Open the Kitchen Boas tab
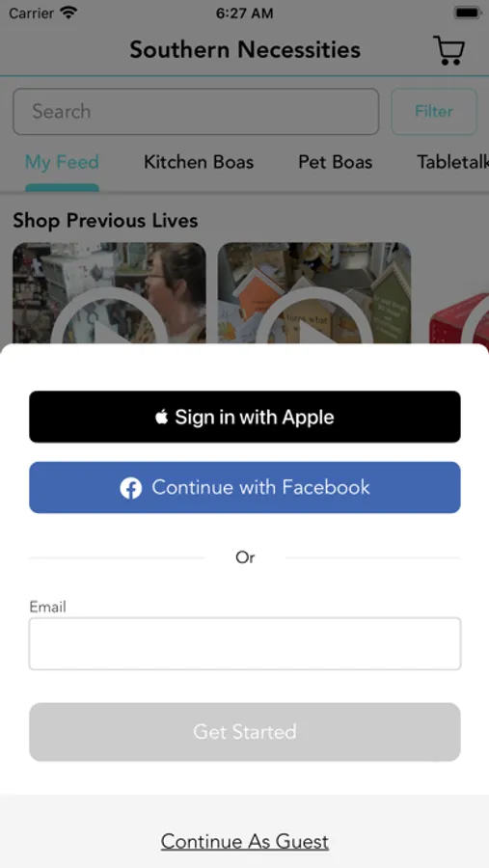 199,162
